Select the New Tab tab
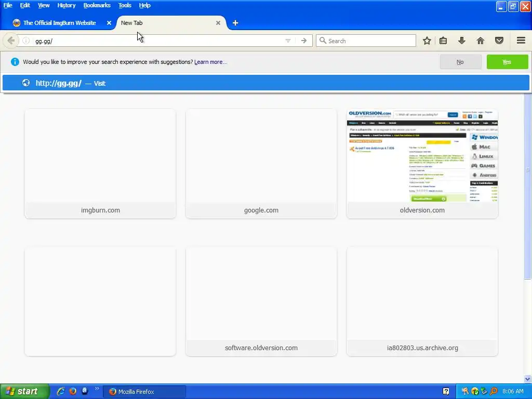Screen dimensions: 532x399 pos(170,23)
